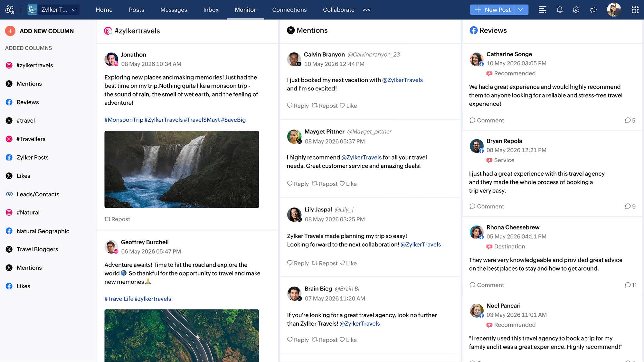Open the notifications bell
Image resolution: width=644 pixels, height=362 pixels.
coord(560,10)
